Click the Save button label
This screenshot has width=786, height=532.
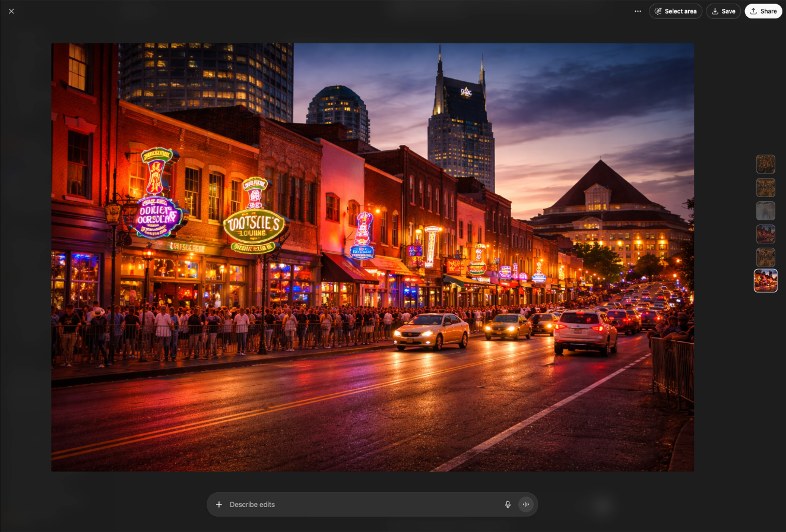click(x=728, y=11)
